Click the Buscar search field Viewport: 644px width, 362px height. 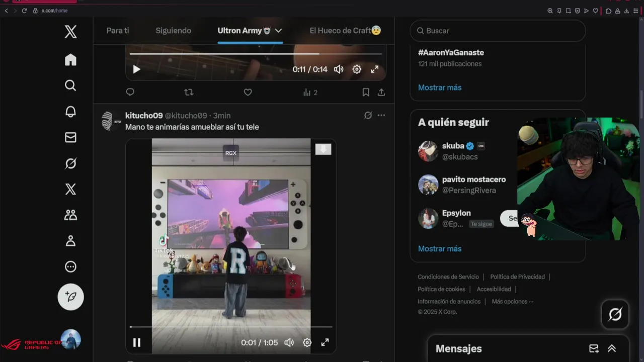[x=498, y=31]
